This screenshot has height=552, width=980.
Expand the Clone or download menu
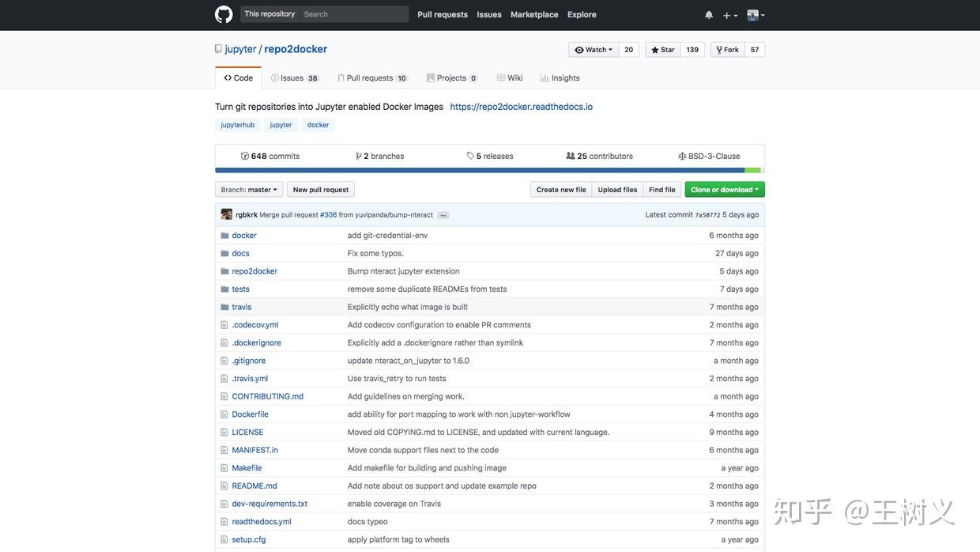point(725,190)
